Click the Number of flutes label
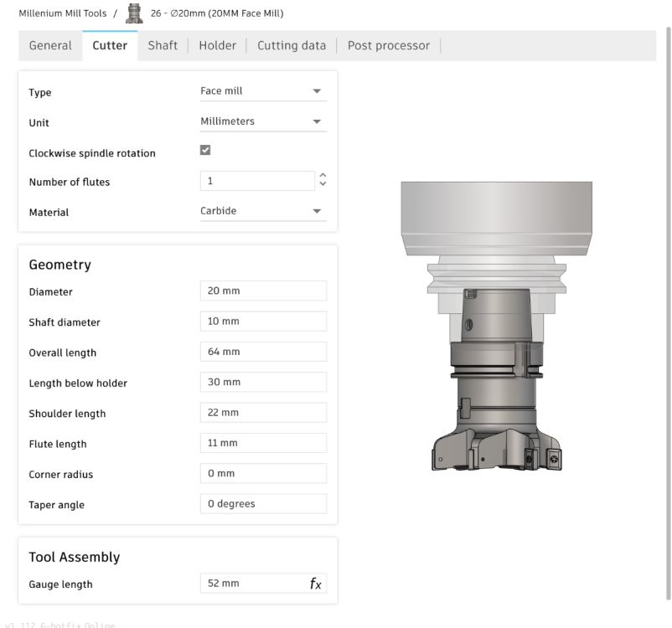The width and height of the screenshot is (672, 628). tap(70, 182)
